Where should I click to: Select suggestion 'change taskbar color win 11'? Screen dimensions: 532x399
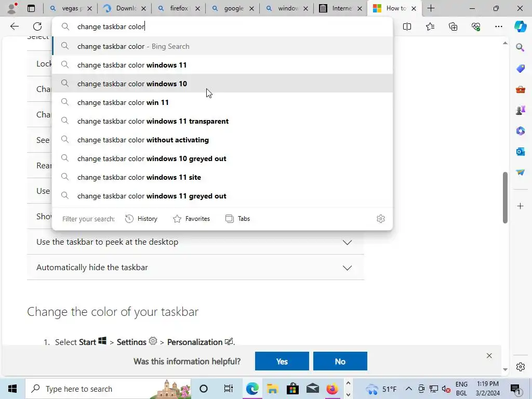[x=222, y=102]
